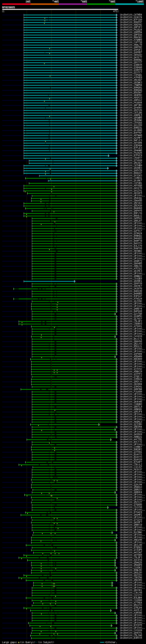Click the purple ~60% identity legend segment
The image size is (146, 644).
tap(73, 4)
